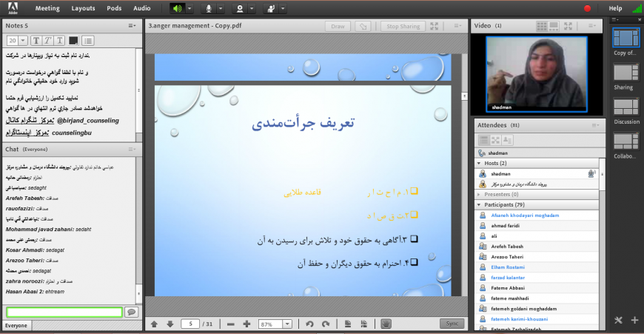Rotate document counterclockwise
Viewport: 644px width, 334px height.
309,324
